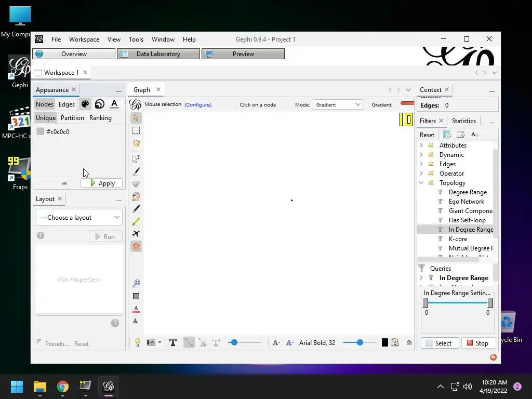Expand the In Degree Range query
This screenshot has width=532, height=399.
tap(421, 278)
